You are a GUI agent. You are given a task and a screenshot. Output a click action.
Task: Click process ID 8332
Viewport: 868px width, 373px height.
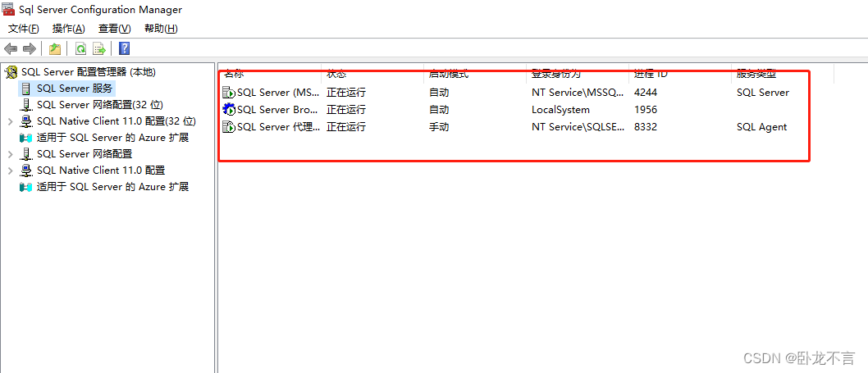pos(646,127)
